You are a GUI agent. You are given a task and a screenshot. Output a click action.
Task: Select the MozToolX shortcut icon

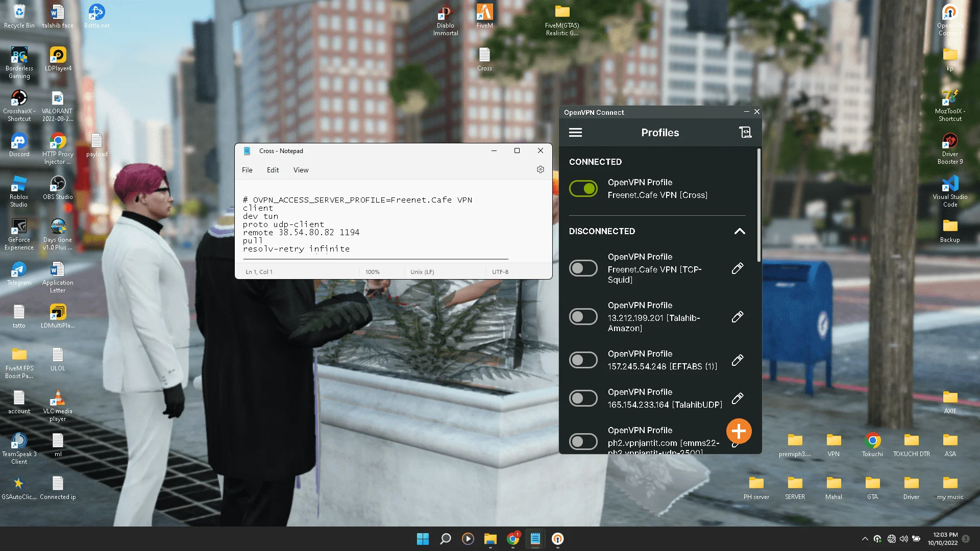[950, 106]
